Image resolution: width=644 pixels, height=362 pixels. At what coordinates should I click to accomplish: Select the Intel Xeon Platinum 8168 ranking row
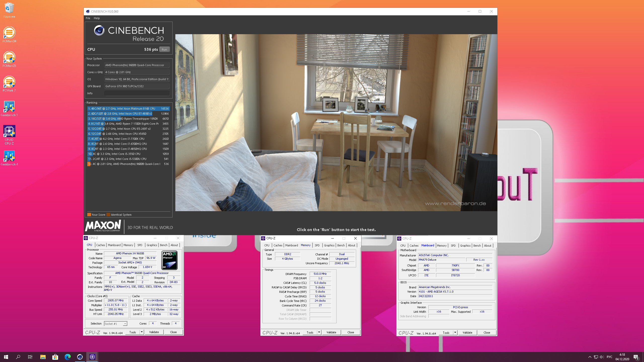coord(128,109)
